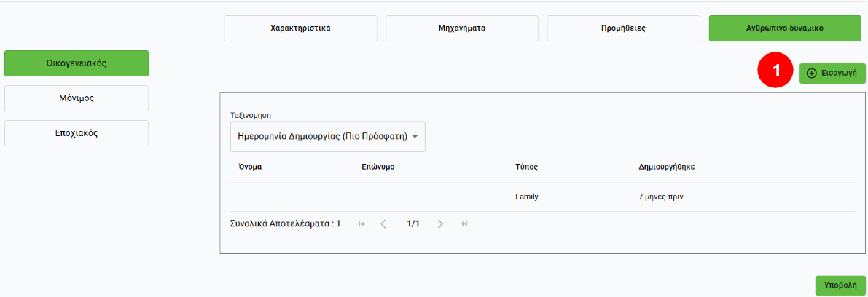868x297 pixels.
Task: Go to the first results page
Action: [x=361, y=224]
